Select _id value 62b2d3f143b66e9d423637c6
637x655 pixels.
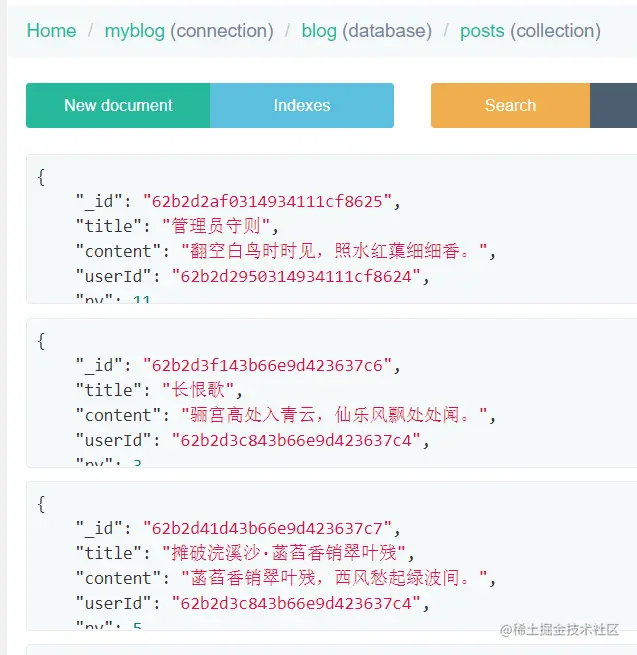tap(267, 365)
